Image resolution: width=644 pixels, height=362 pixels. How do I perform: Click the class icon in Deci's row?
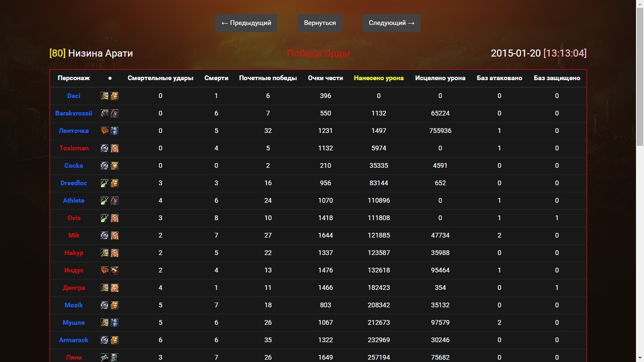[x=105, y=96]
